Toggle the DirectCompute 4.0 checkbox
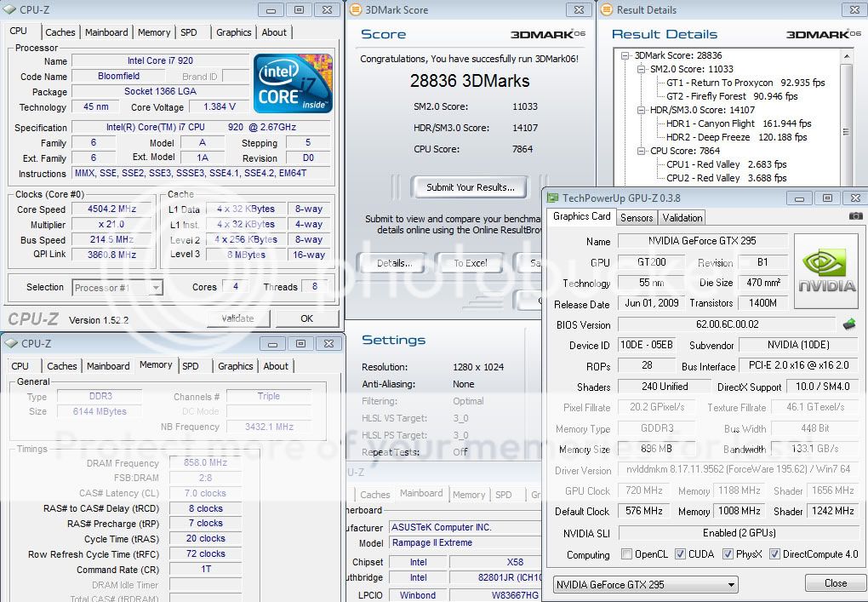 775,553
